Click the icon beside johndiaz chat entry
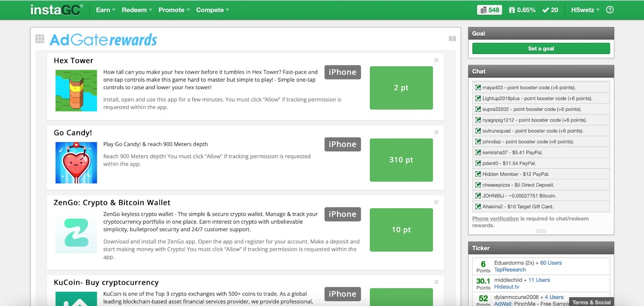 pyautogui.click(x=478, y=142)
